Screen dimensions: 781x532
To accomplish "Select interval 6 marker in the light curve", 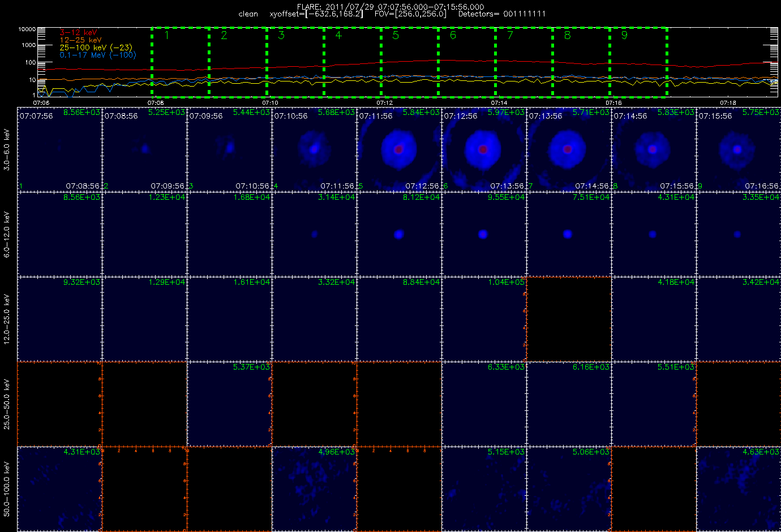I will coord(453,35).
